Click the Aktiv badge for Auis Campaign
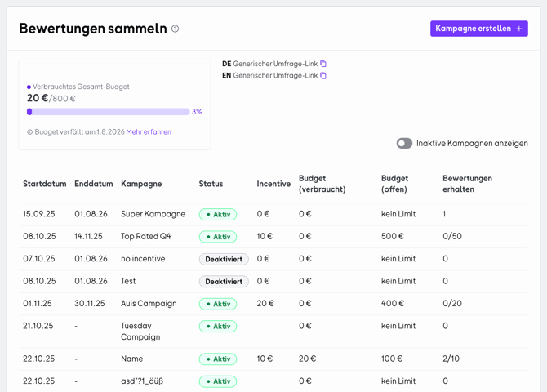 click(x=218, y=304)
